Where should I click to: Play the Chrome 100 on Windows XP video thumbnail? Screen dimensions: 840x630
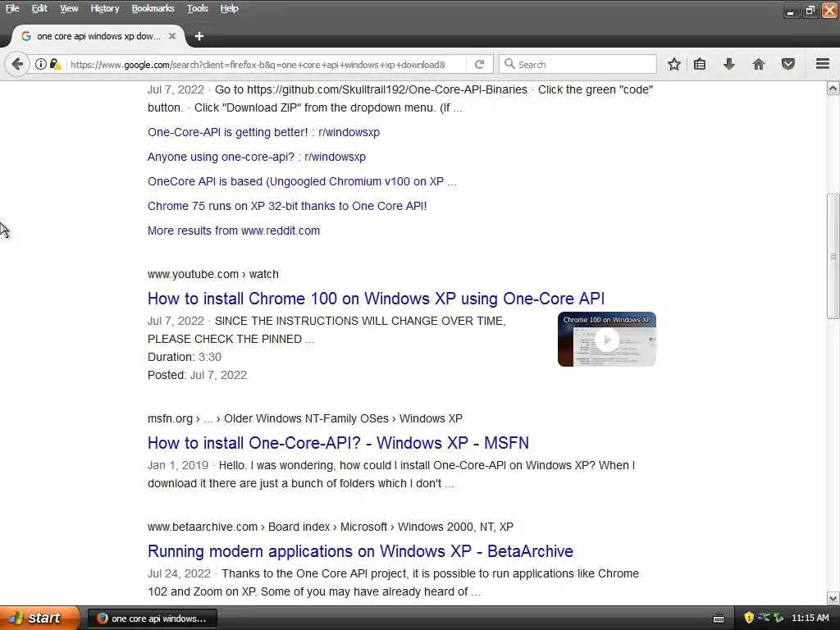(606, 339)
